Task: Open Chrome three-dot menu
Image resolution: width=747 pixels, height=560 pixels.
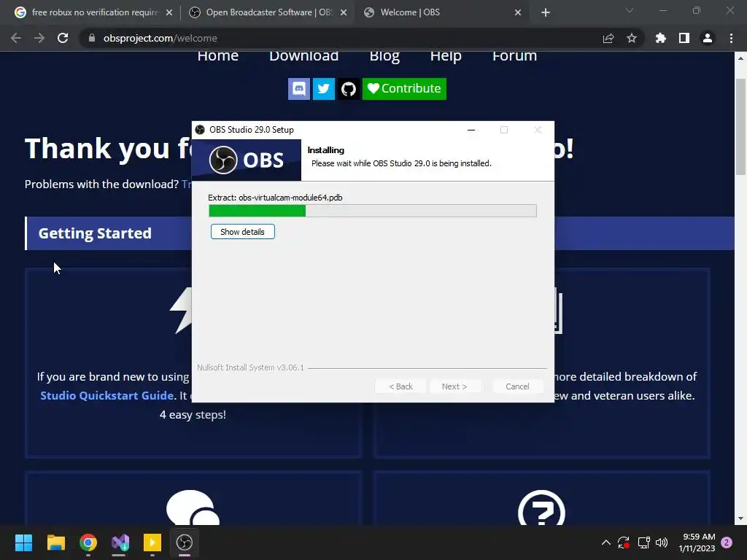Action: click(731, 38)
